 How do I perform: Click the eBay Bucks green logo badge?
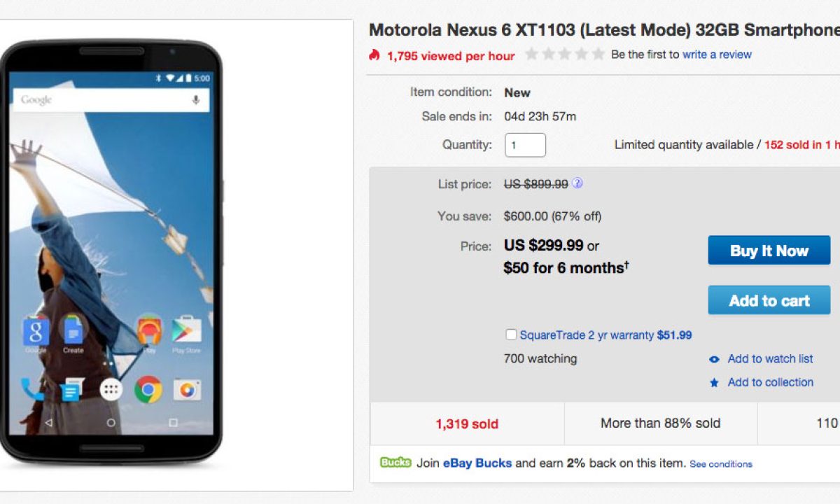coord(395,463)
